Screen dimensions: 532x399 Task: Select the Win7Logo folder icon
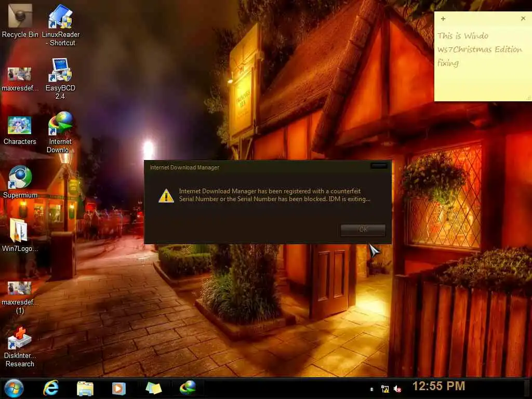click(20, 235)
